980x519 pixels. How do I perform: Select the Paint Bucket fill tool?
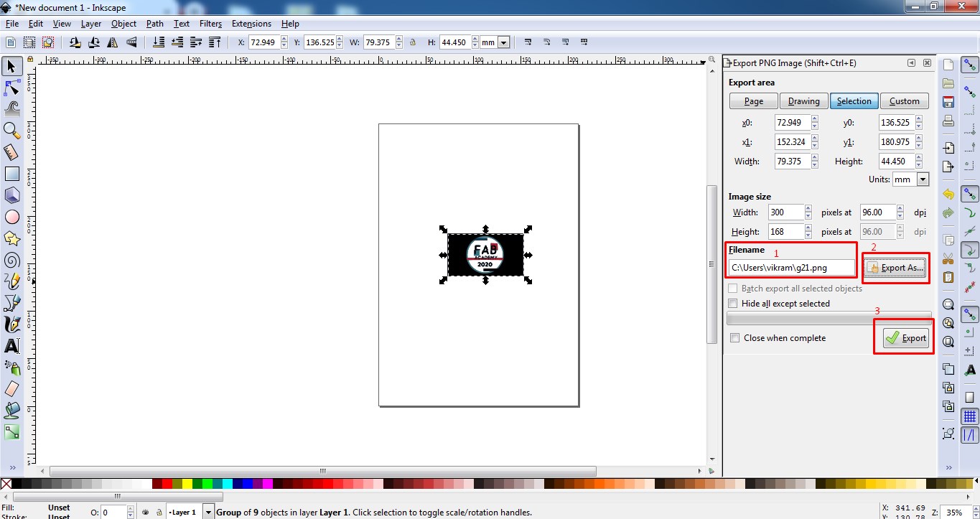[11, 411]
